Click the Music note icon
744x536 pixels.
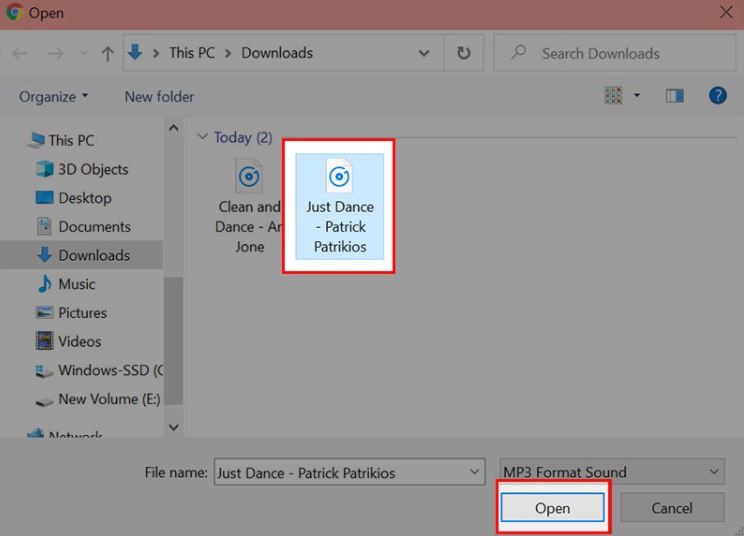(45, 284)
